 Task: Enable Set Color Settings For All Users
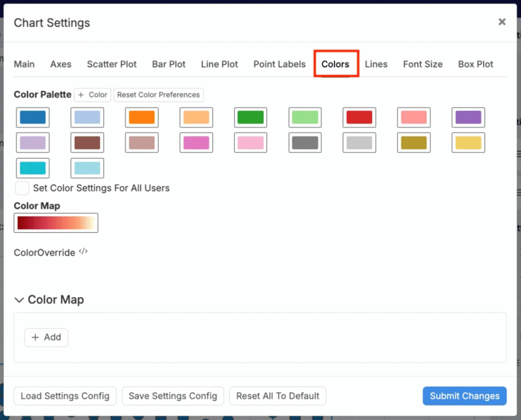[22, 188]
